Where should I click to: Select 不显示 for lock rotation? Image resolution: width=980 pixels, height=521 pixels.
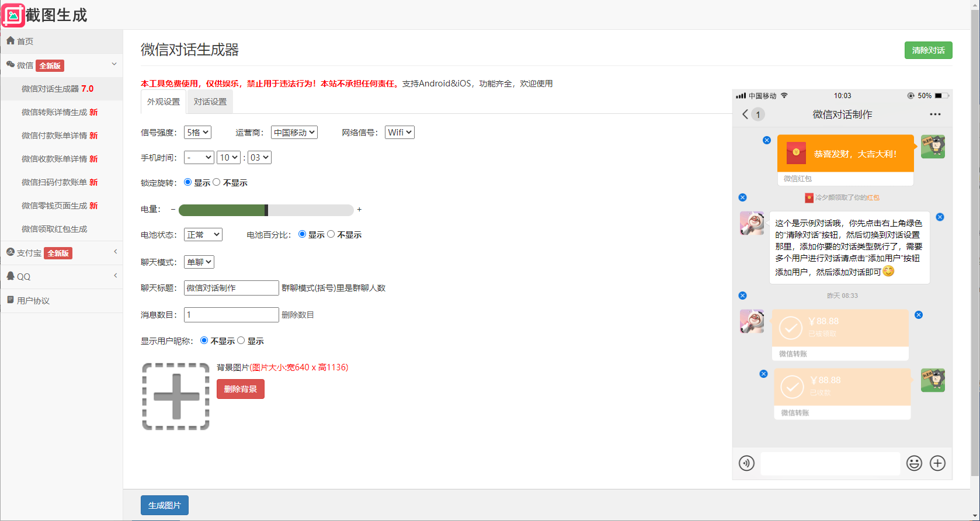[x=217, y=182]
